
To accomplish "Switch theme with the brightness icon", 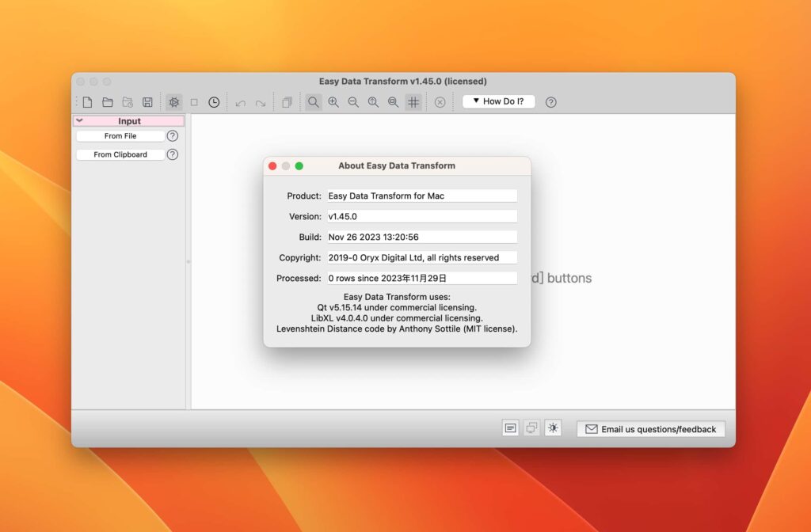I will pos(553,427).
